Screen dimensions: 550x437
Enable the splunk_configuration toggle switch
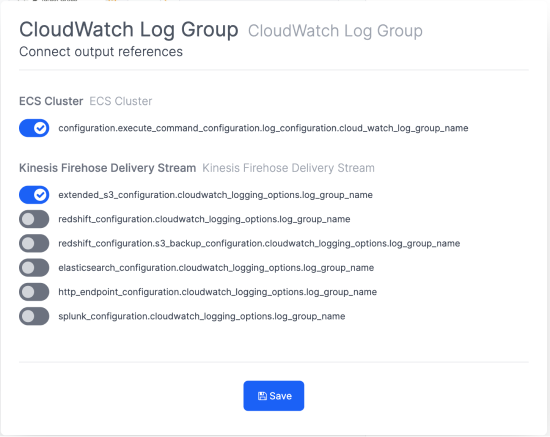click(x=34, y=316)
